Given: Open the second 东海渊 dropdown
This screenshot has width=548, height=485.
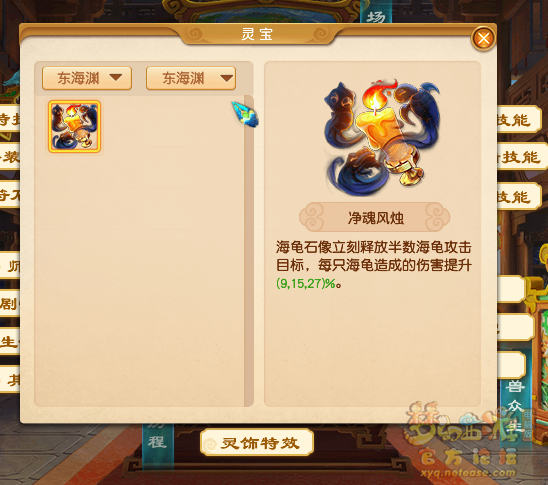Looking at the screenshot, I should (191, 78).
